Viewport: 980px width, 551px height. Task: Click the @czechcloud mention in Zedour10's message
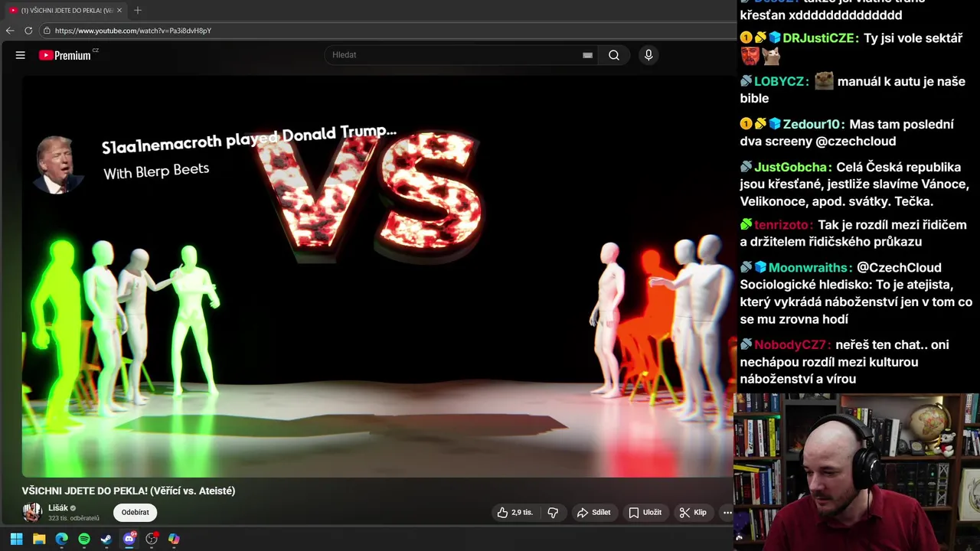(855, 141)
